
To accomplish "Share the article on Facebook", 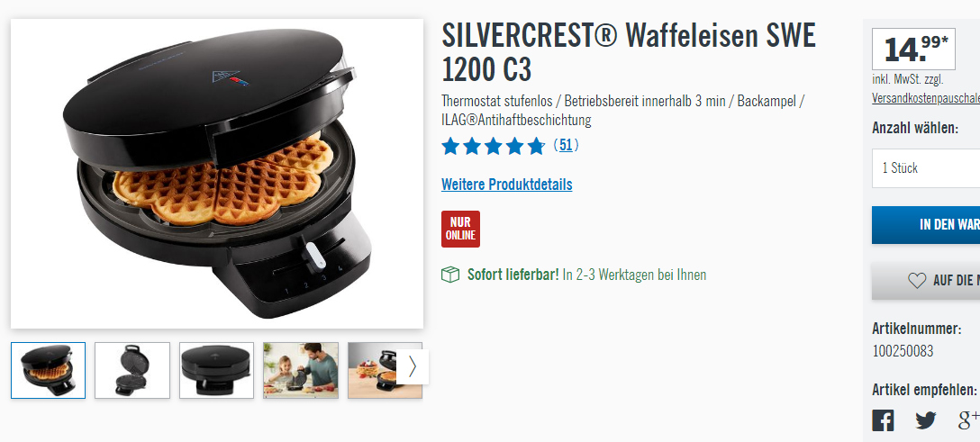I will [883, 420].
